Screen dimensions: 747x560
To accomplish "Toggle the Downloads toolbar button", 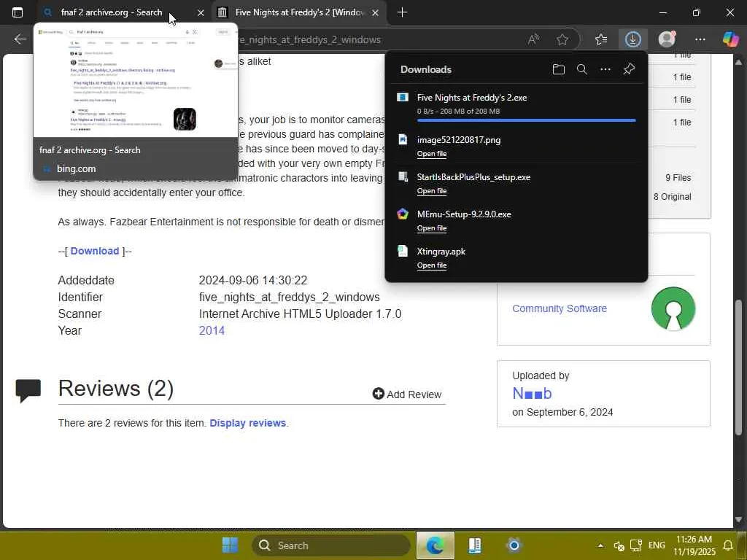I will tap(632, 39).
